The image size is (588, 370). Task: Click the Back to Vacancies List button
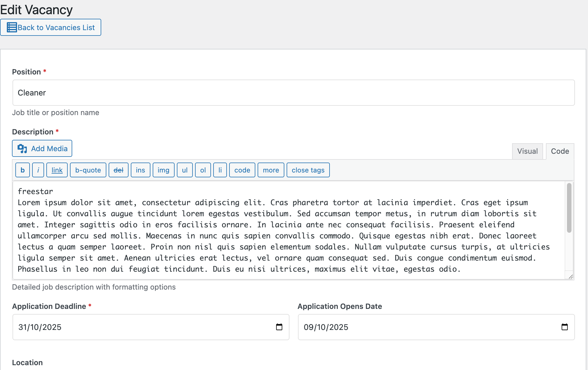pos(51,28)
